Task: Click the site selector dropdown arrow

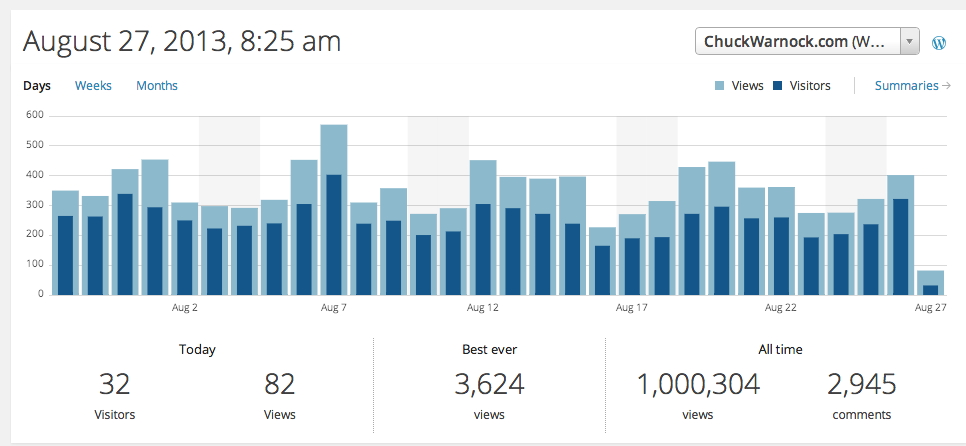Action: click(909, 42)
